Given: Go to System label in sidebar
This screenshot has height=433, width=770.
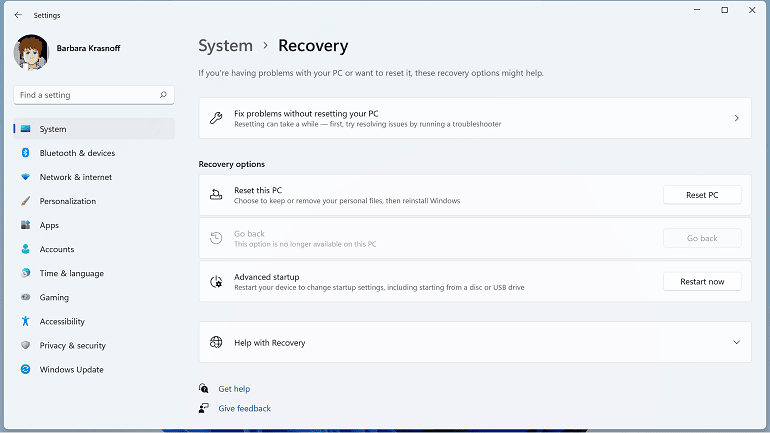Looking at the screenshot, I should tap(53, 129).
